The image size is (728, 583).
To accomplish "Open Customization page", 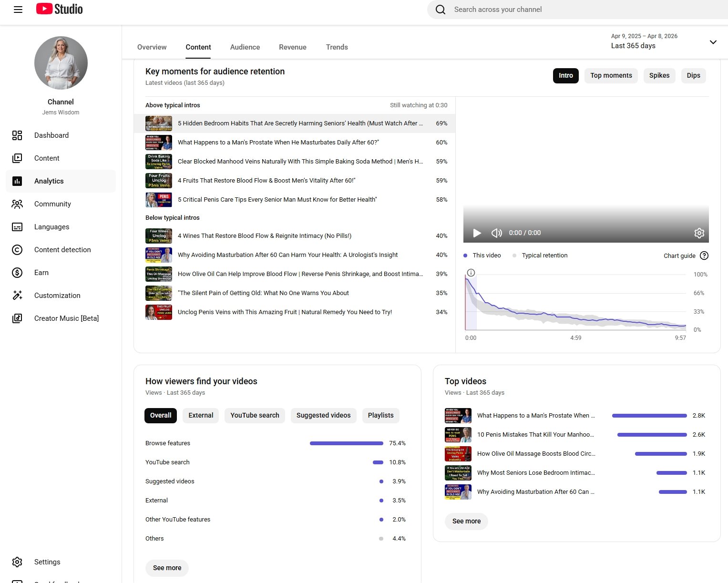I will [57, 296].
